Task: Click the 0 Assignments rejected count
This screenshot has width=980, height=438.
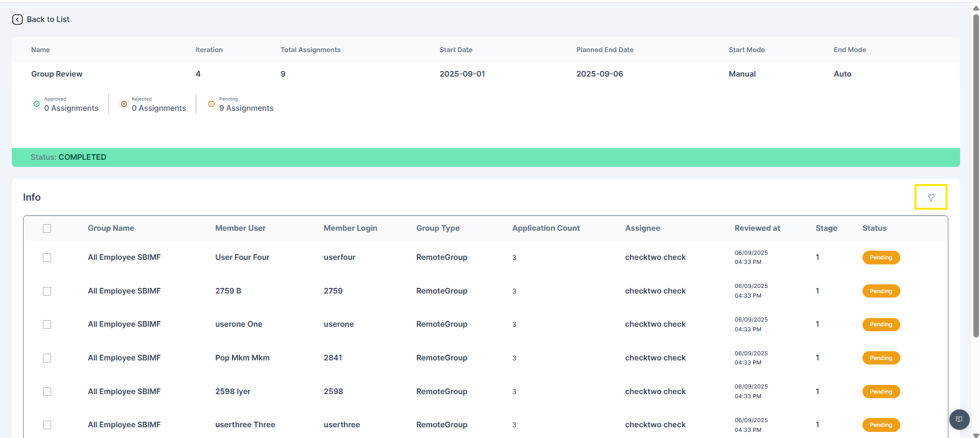Action: pos(159,108)
